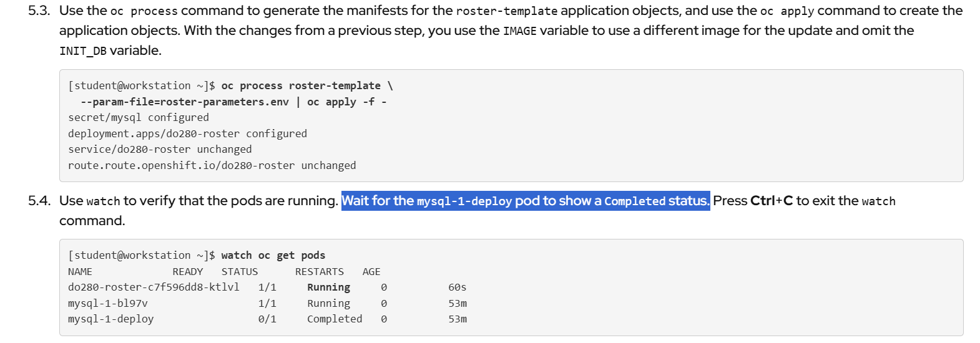980x343 pixels.
Task: Click the bold 'Running' status value
Action: coord(328,287)
